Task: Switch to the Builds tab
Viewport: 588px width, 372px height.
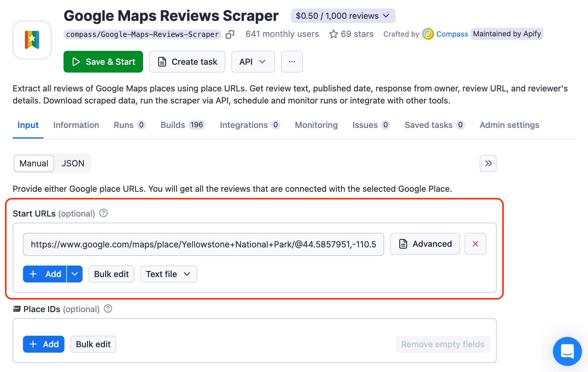Action: [x=183, y=125]
